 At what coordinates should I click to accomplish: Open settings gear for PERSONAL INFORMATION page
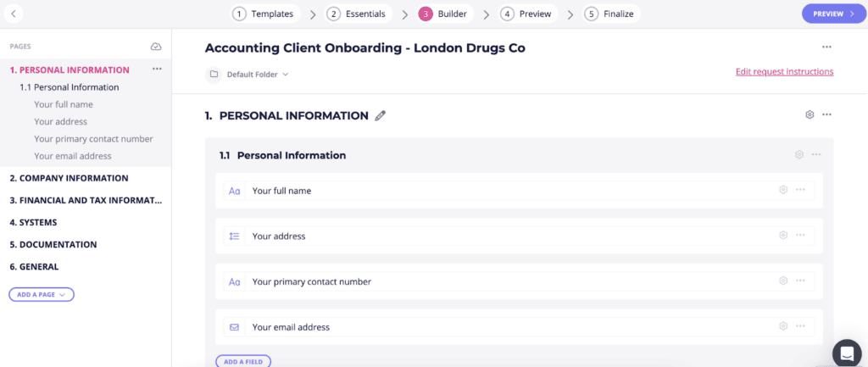810,114
